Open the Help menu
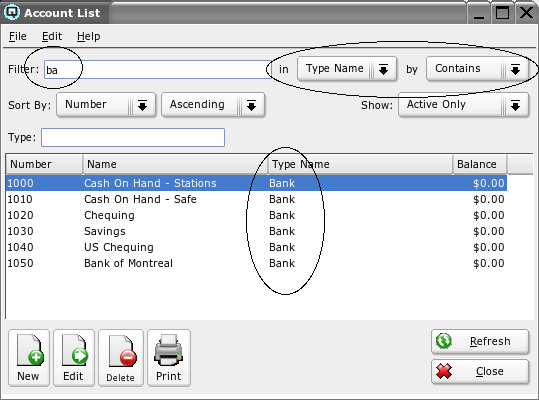Viewport: 539px width, 400px height. click(x=88, y=36)
